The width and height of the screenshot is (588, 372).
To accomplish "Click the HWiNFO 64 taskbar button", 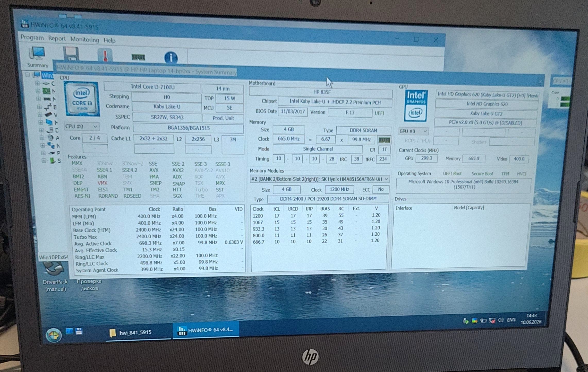I will pyautogui.click(x=206, y=330).
